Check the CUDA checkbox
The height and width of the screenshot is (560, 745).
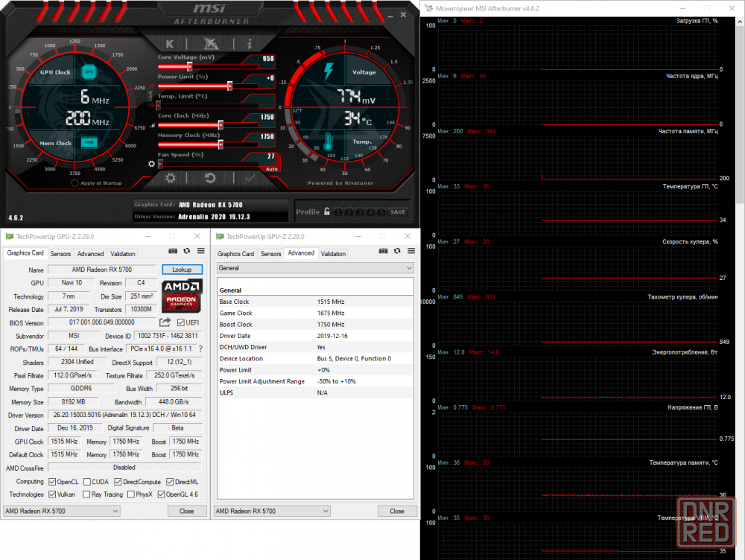pos(87,482)
